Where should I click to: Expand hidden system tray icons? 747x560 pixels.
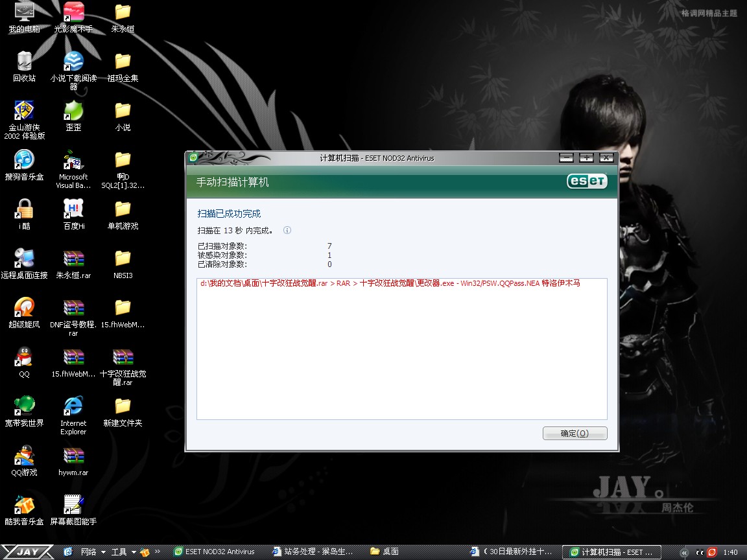pos(684,552)
